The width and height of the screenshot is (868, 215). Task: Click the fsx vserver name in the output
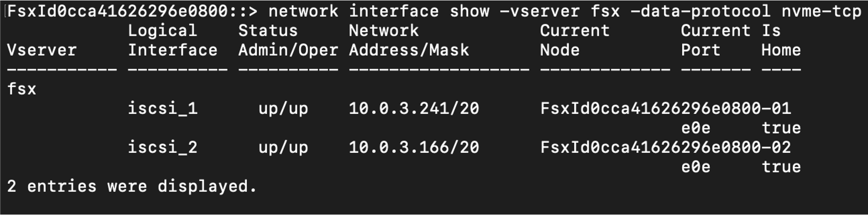[22, 89]
